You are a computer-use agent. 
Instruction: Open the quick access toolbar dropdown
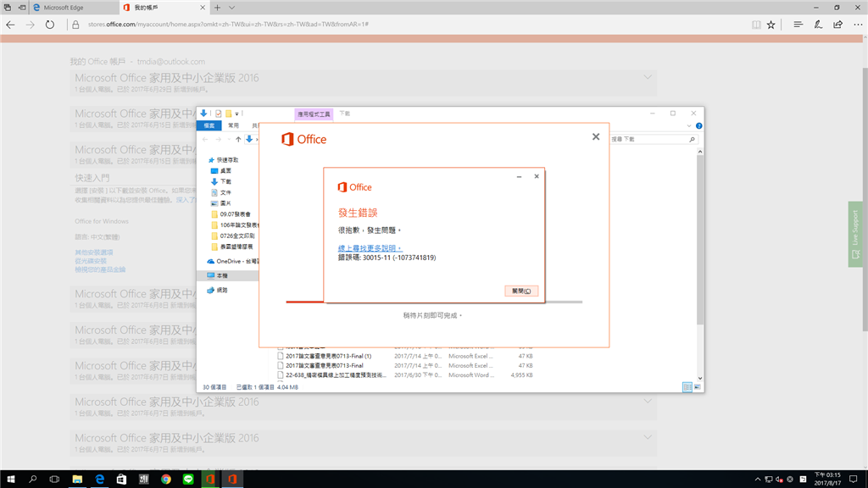click(x=237, y=114)
